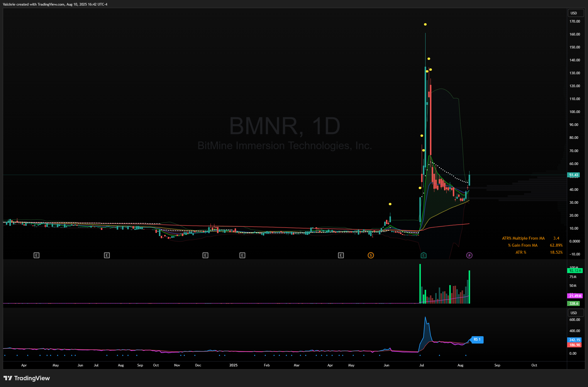Click the E earnings marker between Jul and Aug 2024
Viewport: 588px width, 387px height.
[107, 255]
